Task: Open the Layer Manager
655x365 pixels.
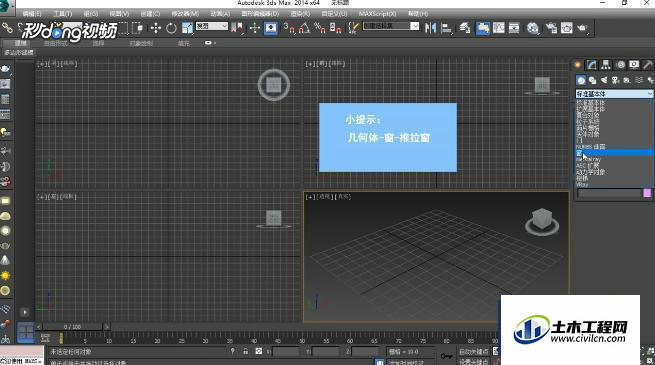Action: (x=465, y=28)
